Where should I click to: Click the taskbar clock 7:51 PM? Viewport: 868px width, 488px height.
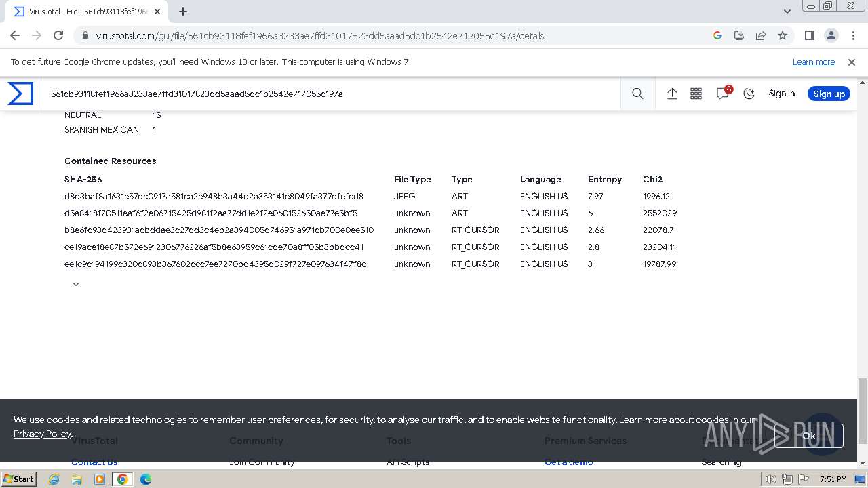click(x=833, y=479)
